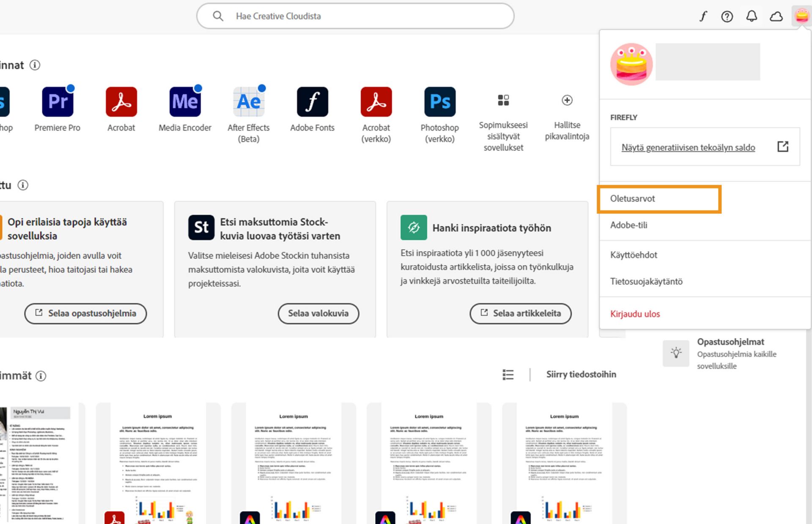
Task: Click the Hae Creative Cloudista search field
Action: [355, 16]
